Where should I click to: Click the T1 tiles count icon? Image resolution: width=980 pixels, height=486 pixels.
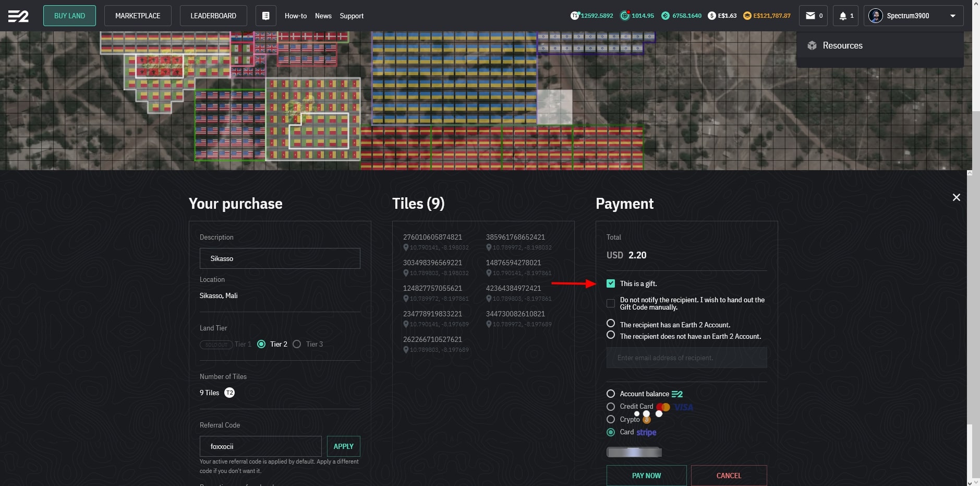tap(575, 16)
